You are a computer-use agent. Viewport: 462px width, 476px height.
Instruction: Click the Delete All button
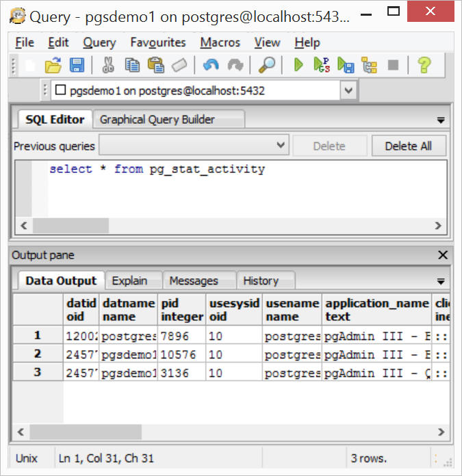(409, 146)
